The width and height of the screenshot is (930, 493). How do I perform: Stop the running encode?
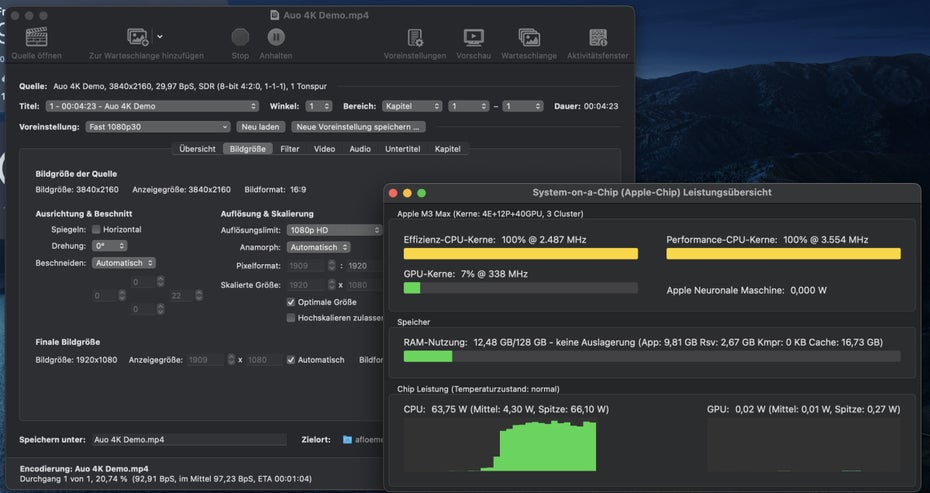(240, 37)
